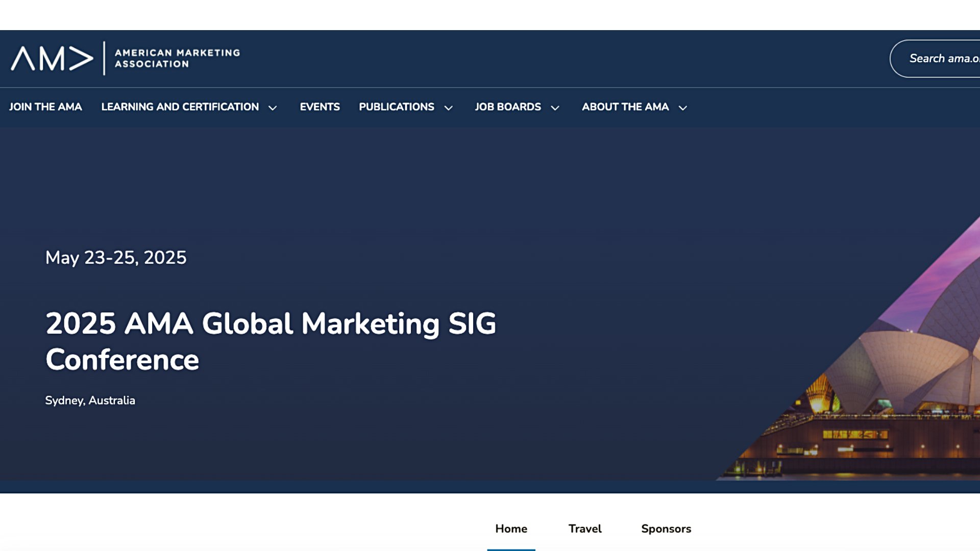Image resolution: width=980 pixels, height=551 pixels.
Task: Open the Job Boards menu item
Action: click(508, 107)
